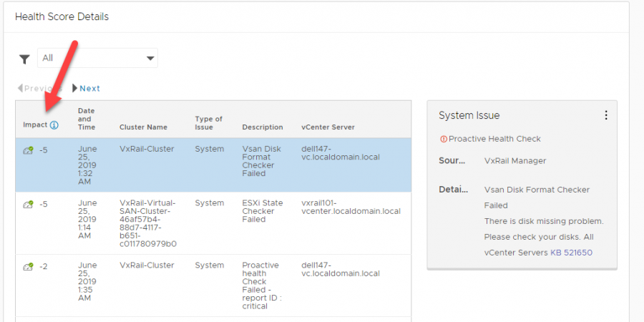
Task: Select the Vsan Disk Format Checker Failed row
Action: pos(213,165)
